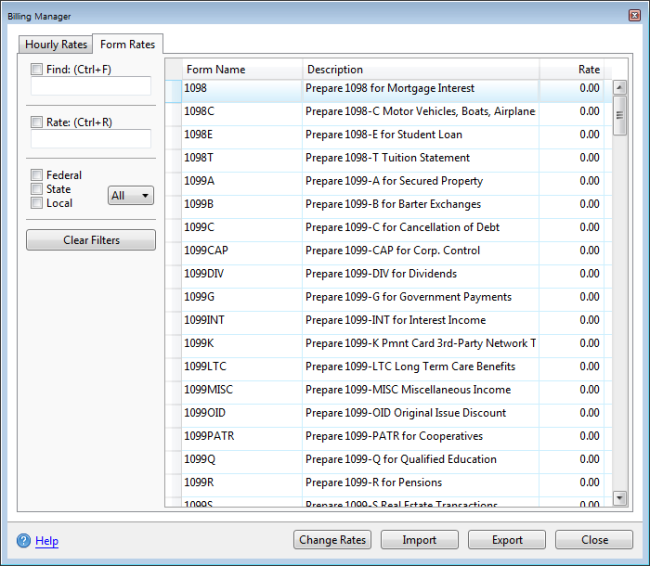
Task: Switch to the Hourly Rates tab
Action: (56, 45)
